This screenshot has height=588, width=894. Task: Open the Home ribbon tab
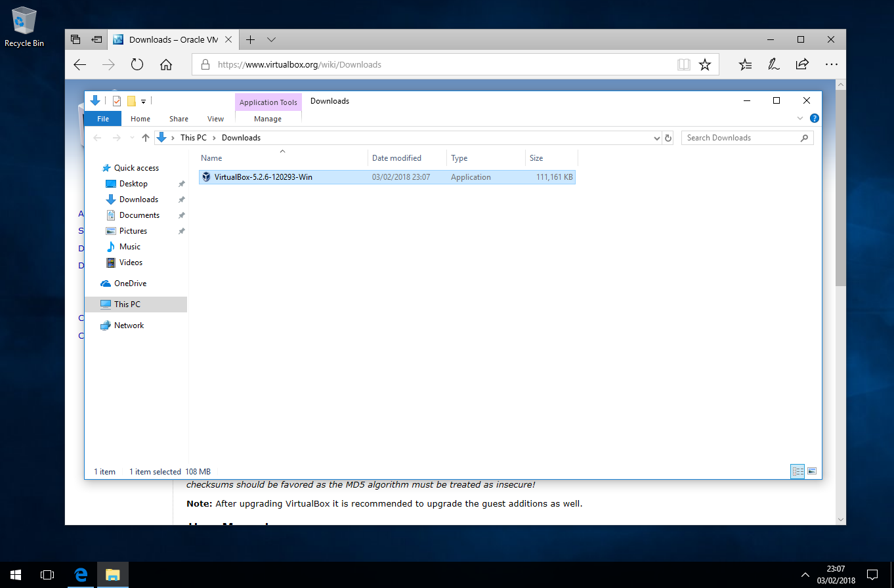point(140,119)
